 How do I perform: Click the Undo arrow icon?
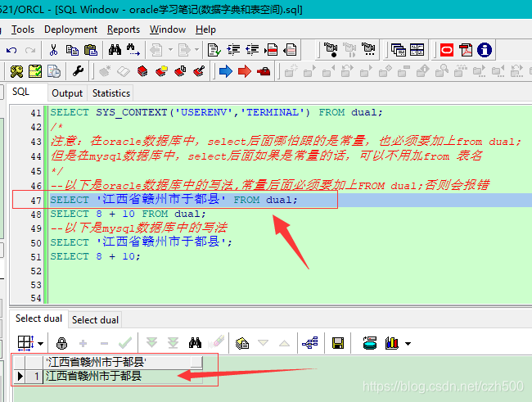[x=11, y=50]
